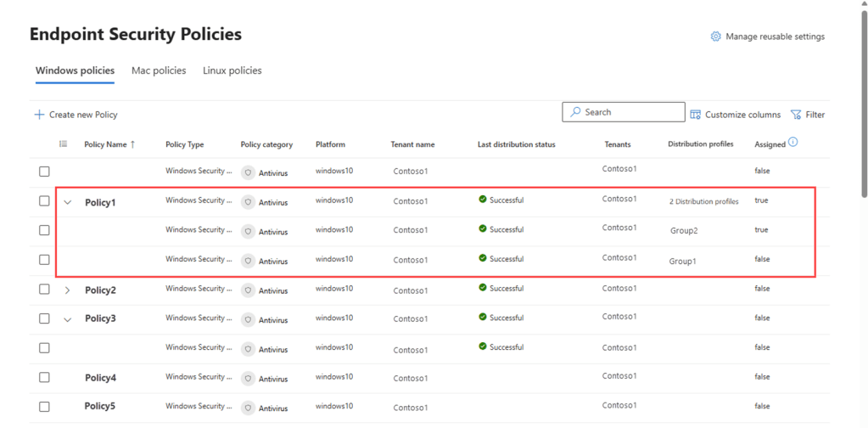Click the plus icon for Create new Policy
The image size is (868, 428).
[39, 115]
